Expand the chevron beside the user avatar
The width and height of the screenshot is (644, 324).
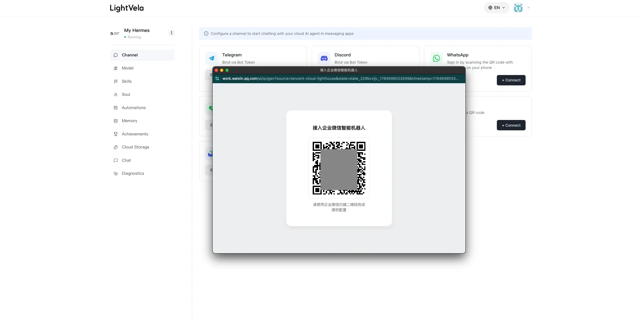529,8
